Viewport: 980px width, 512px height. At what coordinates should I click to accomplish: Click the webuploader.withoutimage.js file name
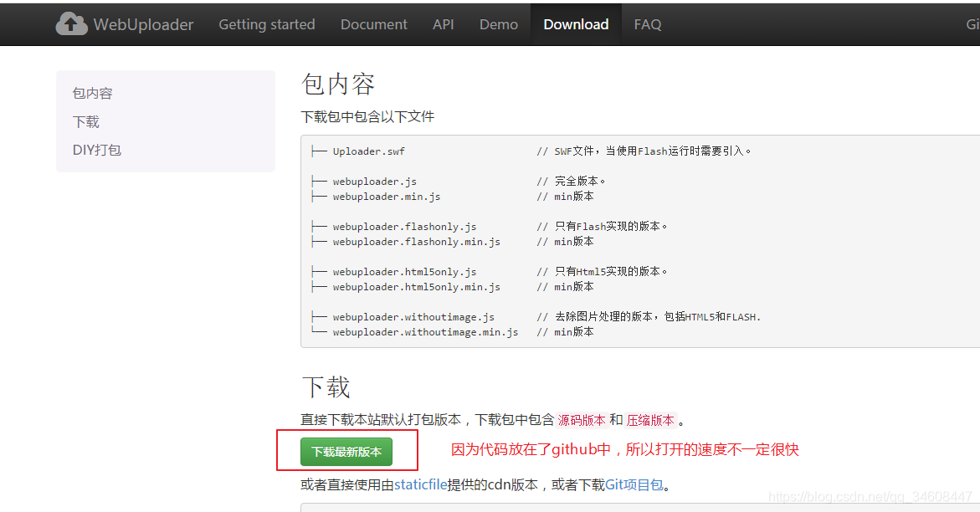click(x=413, y=317)
